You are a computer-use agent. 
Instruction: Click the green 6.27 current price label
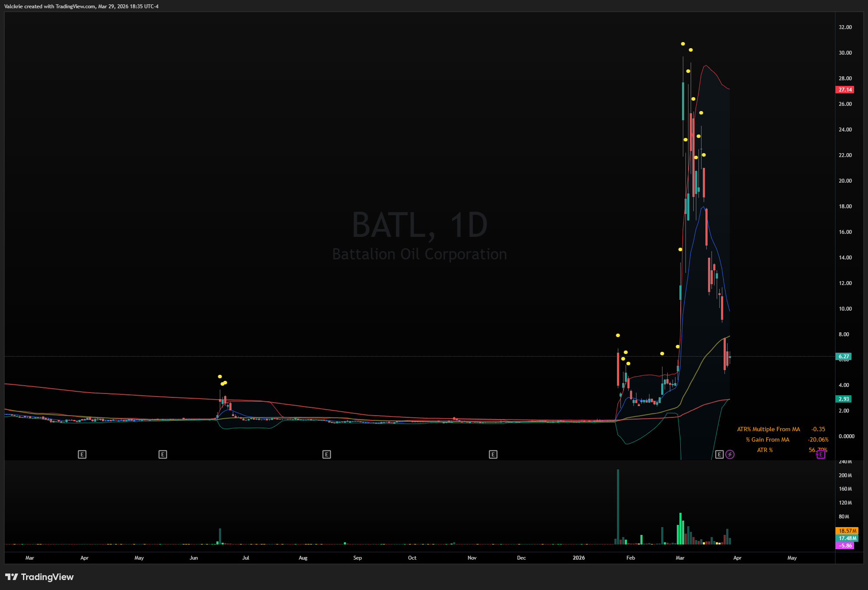coord(844,356)
